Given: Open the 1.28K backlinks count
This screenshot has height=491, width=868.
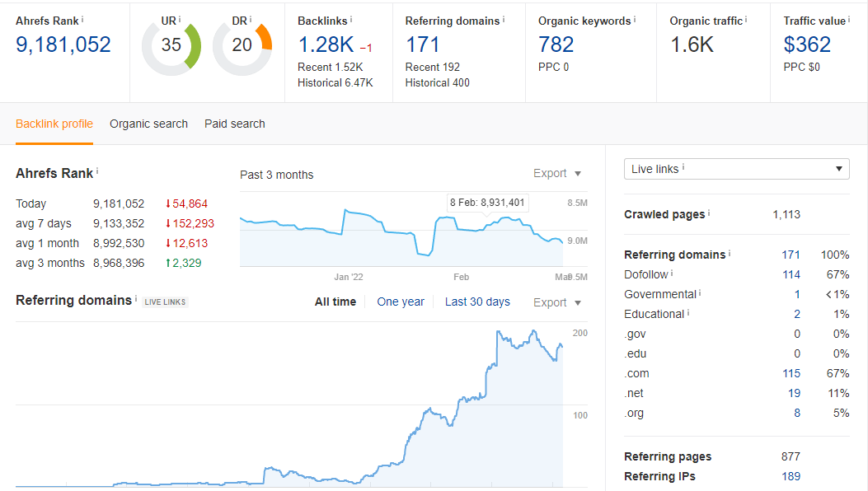Looking at the screenshot, I should [326, 44].
